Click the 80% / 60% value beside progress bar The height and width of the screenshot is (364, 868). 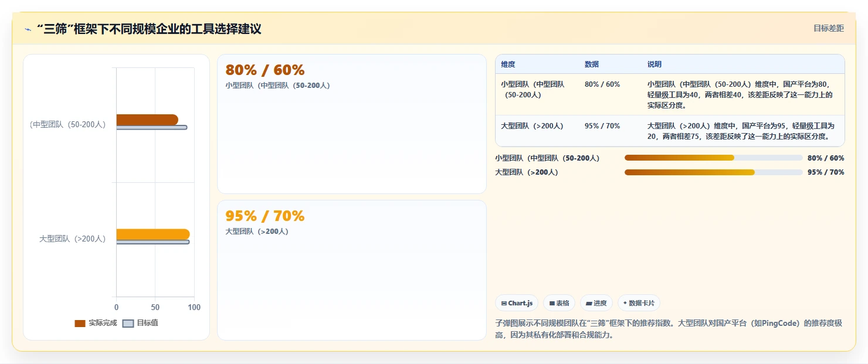tap(826, 158)
